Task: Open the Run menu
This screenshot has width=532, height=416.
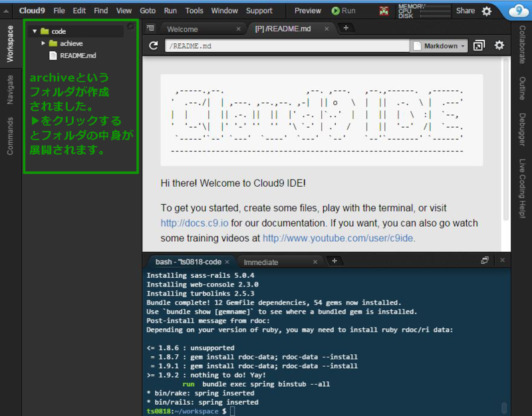Action: pyautogui.click(x=170, y=11)
